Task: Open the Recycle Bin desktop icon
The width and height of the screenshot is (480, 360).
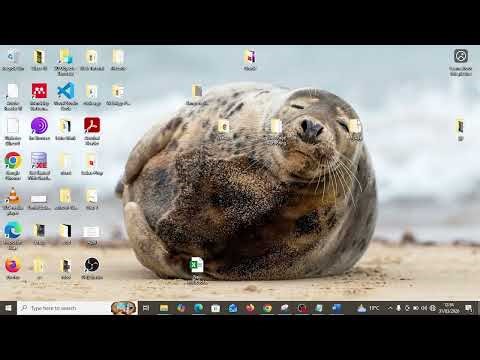Action: [x=13, y=60]
